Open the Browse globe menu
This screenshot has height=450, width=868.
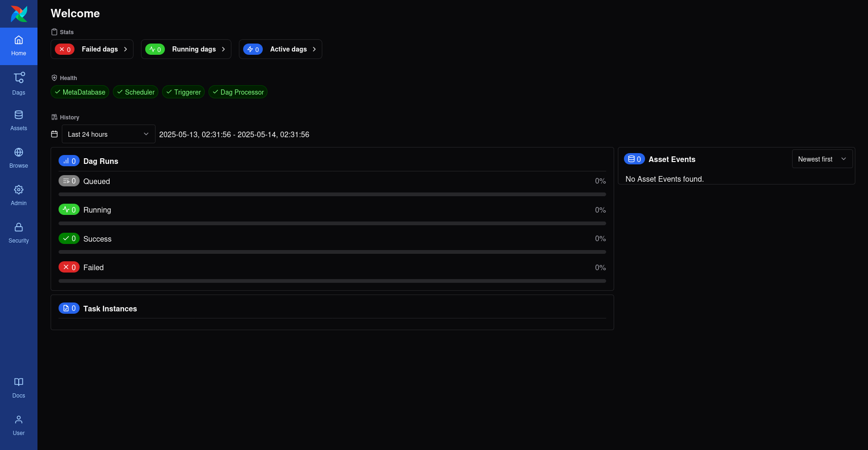click(x=19, y=158)
